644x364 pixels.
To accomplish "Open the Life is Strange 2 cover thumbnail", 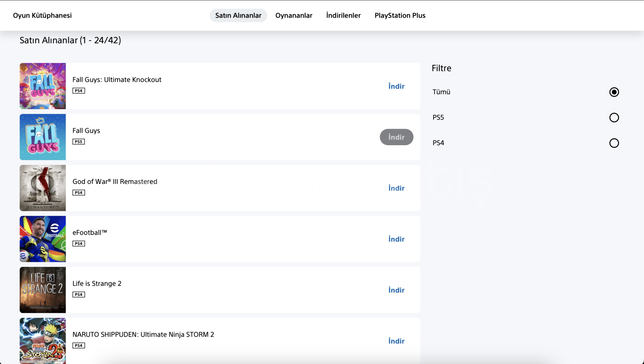I will tap(43, 290).
